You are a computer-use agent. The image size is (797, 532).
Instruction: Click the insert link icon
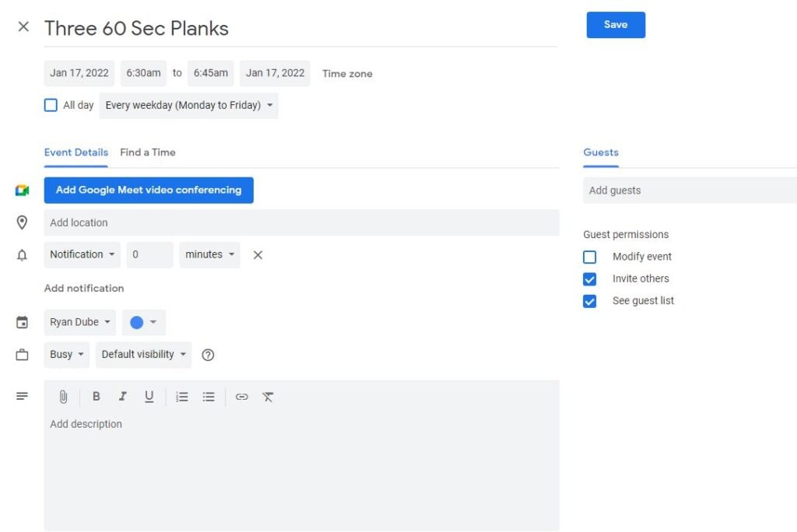point(242,397)
